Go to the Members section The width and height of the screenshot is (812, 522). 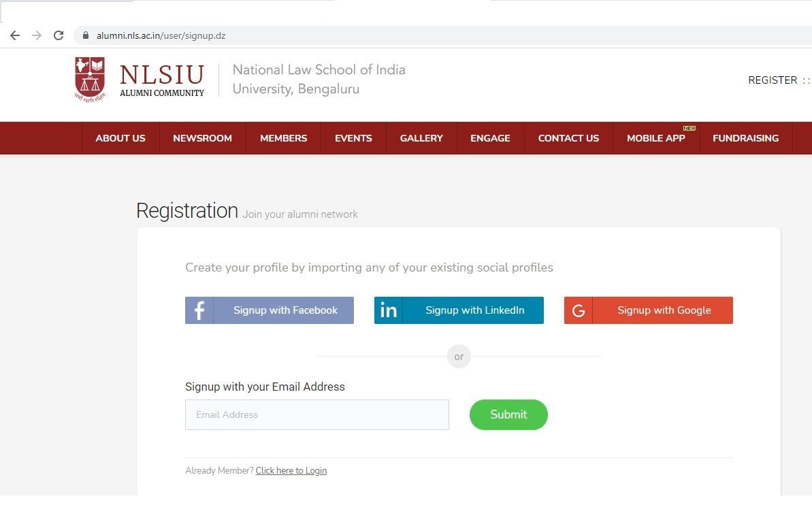283,138
